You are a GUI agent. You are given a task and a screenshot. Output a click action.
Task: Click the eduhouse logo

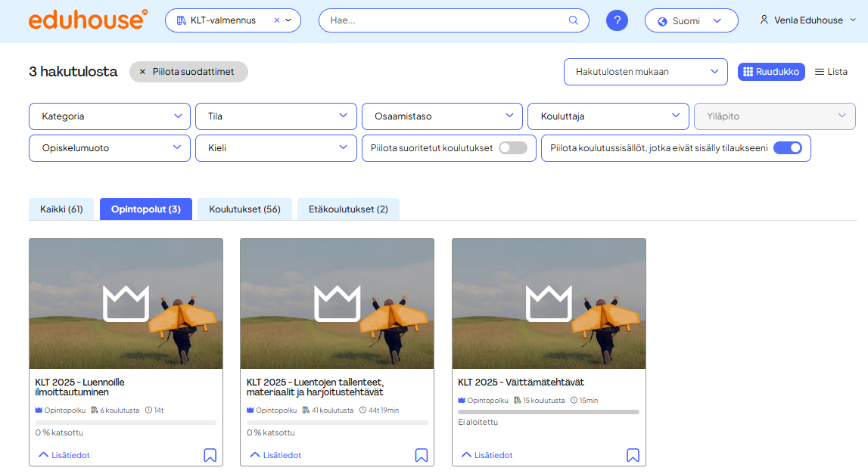tap(88, 20)
